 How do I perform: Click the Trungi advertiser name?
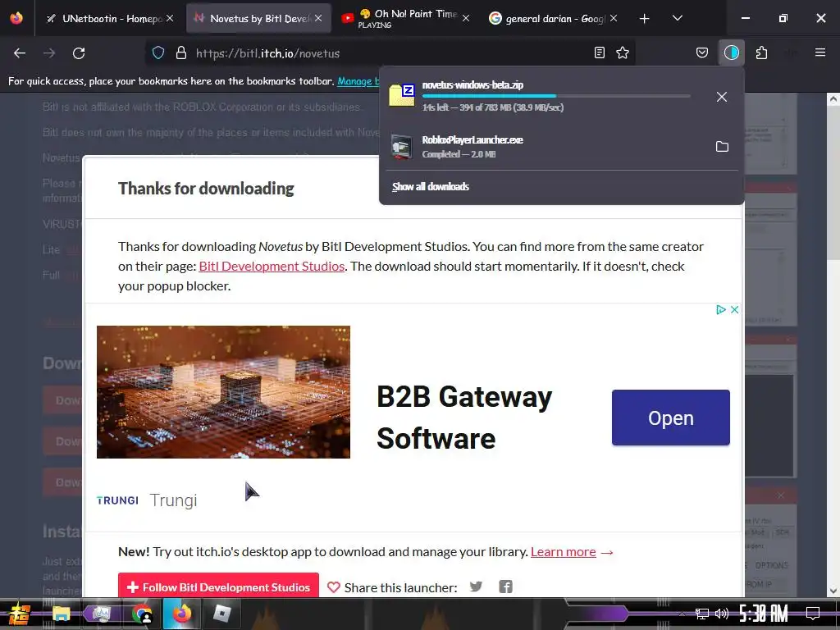tap(173, 500)
